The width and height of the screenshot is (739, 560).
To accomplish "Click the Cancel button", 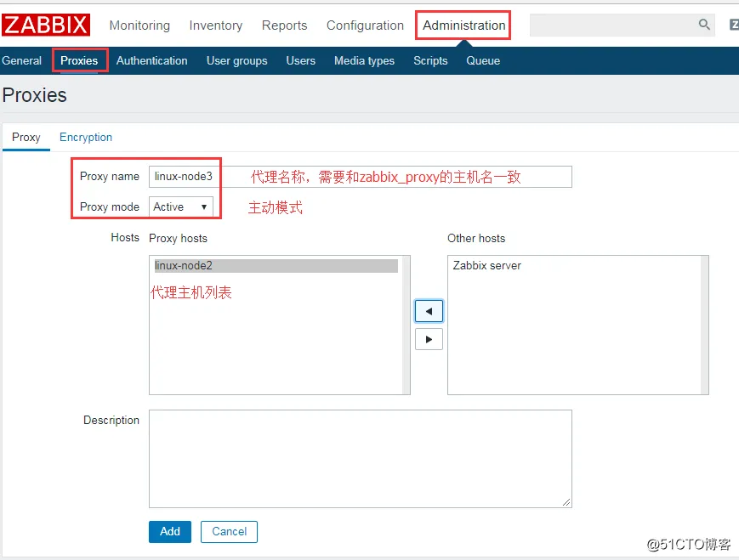I will click(229, 532).
